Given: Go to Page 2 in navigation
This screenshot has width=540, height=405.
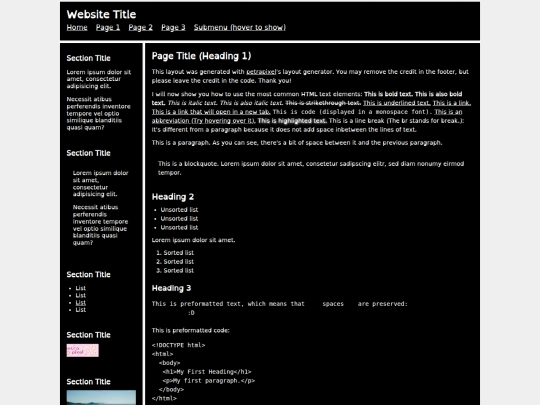Looking at the screenshot, I should click(141, 28).
